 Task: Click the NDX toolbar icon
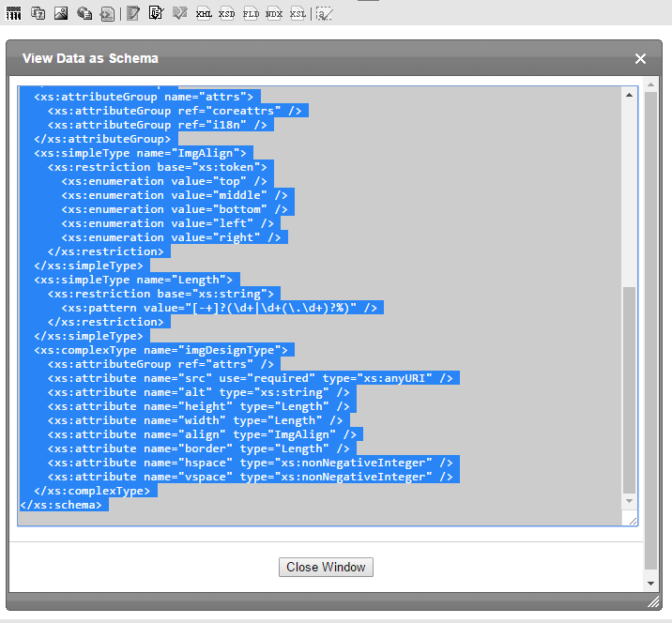coord(274,14)
